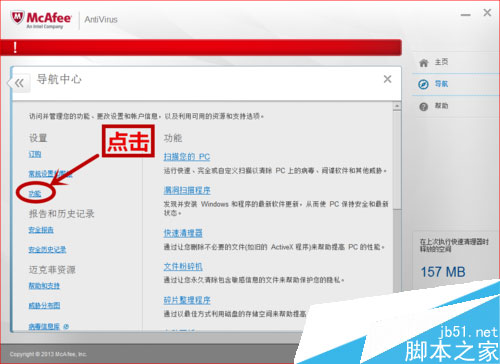Click the 功能 link under 设置
This screenshot has width=500, height=364.
click(35, 194)
